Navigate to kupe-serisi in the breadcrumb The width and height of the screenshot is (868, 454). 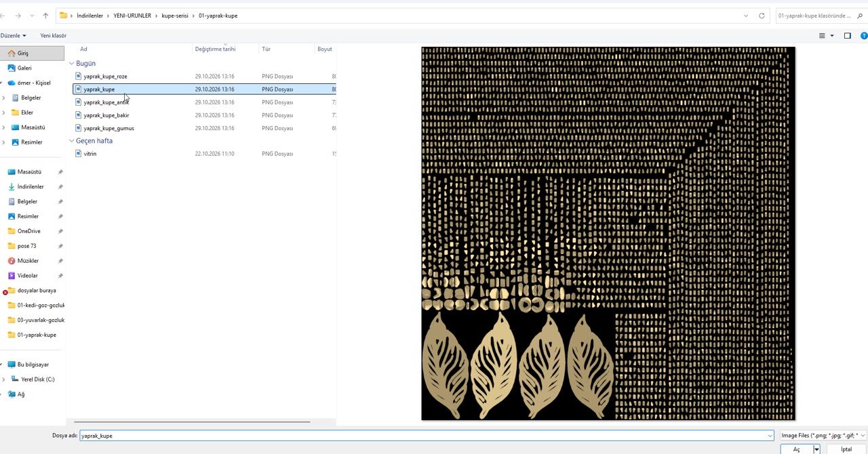pos(175,16)
